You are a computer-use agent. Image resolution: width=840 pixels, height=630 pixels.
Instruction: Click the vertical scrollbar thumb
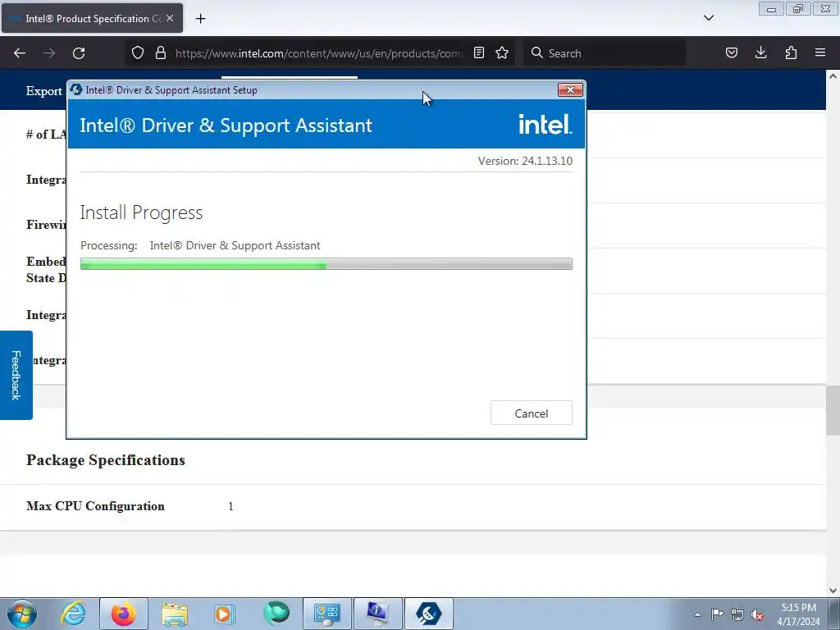pyautogui.click(x=833, y=410)
